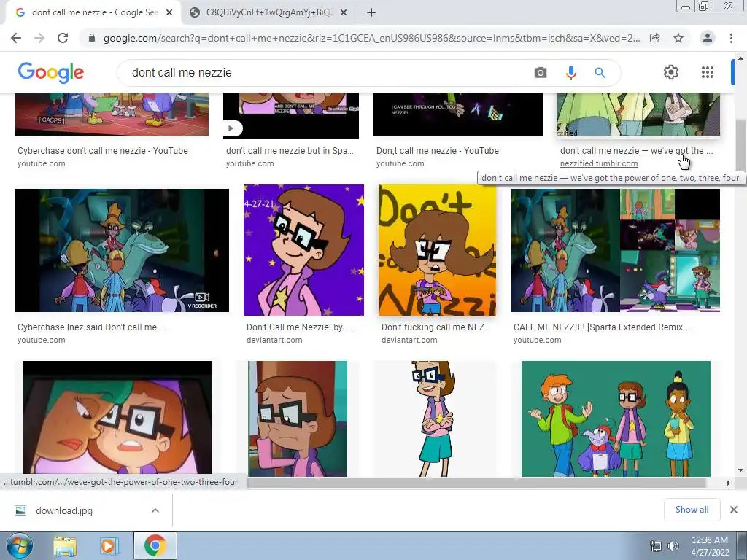Select the 'dont call me nezzie' Google tab
747x560 pixels.
point(94,12)
